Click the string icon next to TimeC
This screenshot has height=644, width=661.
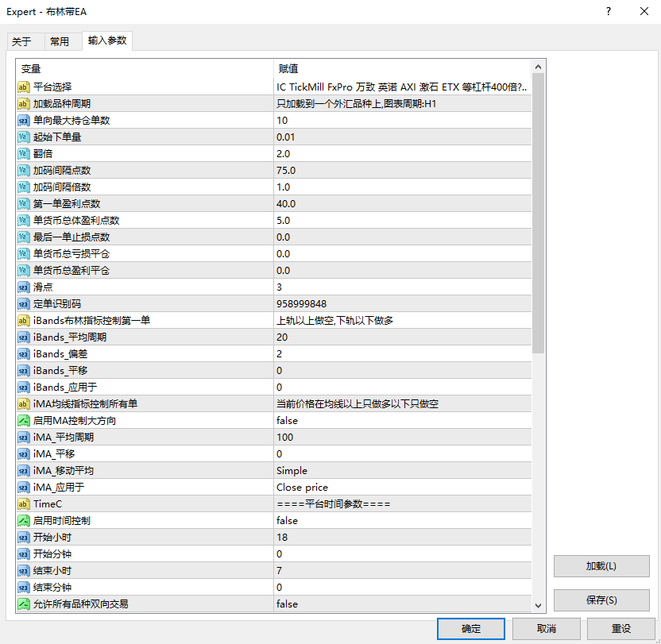pyautogui.click(x=24, y=503)
